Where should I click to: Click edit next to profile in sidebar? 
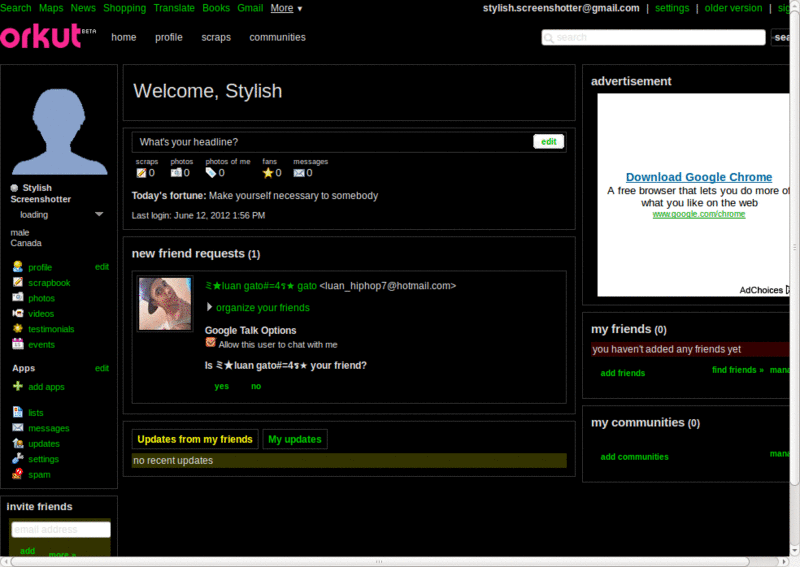[x=102, y=266]
